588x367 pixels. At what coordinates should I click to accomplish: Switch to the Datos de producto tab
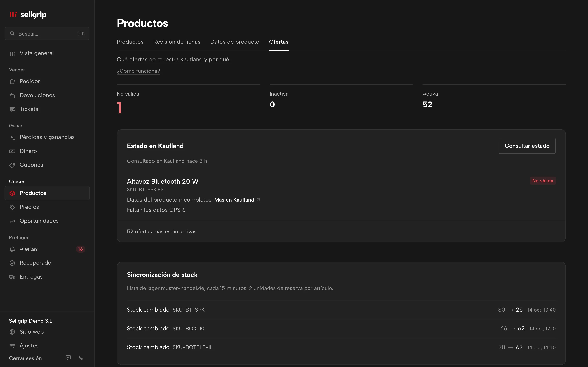[235, 42]
